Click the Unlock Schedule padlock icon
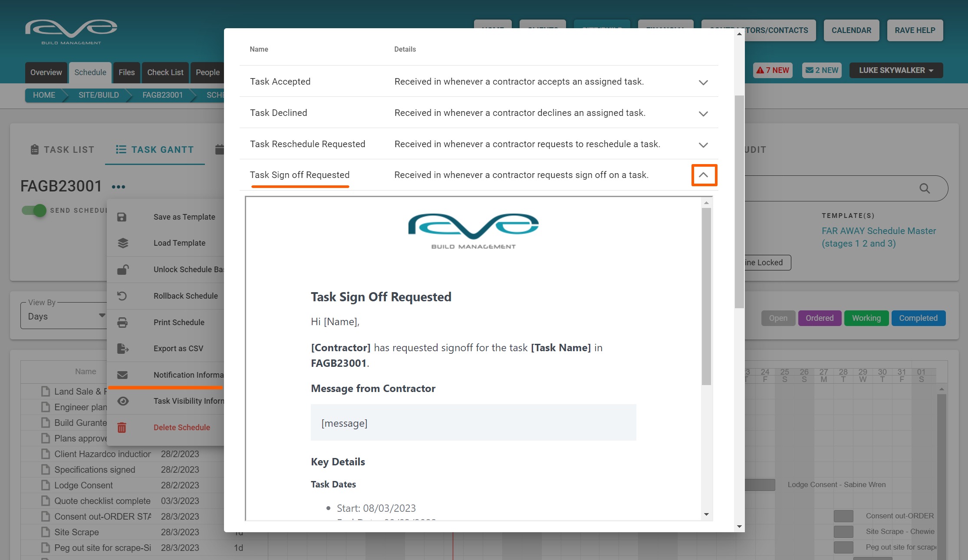The height and width of the screenshot is (560, 968). [123, 270]
